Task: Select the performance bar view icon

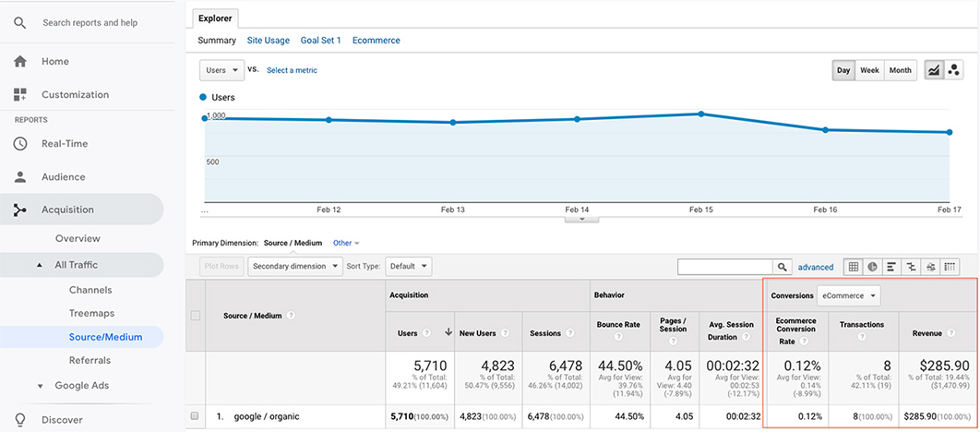Action: (x=891, y=267)
